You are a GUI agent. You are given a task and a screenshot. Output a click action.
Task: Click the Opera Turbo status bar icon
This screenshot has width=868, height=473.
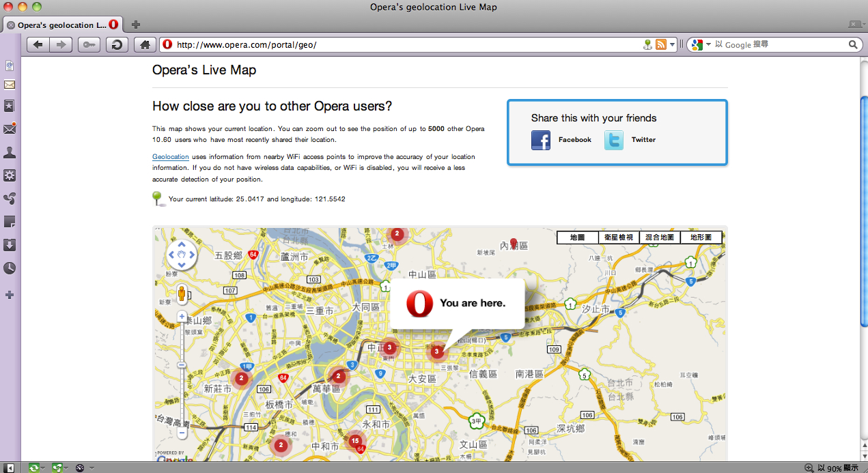click(x=80, y=468)
